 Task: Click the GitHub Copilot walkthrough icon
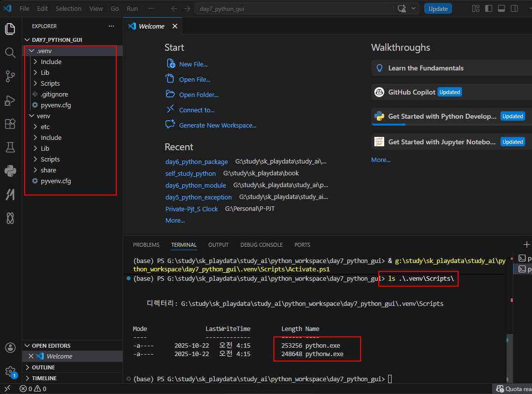coord(379,92)
